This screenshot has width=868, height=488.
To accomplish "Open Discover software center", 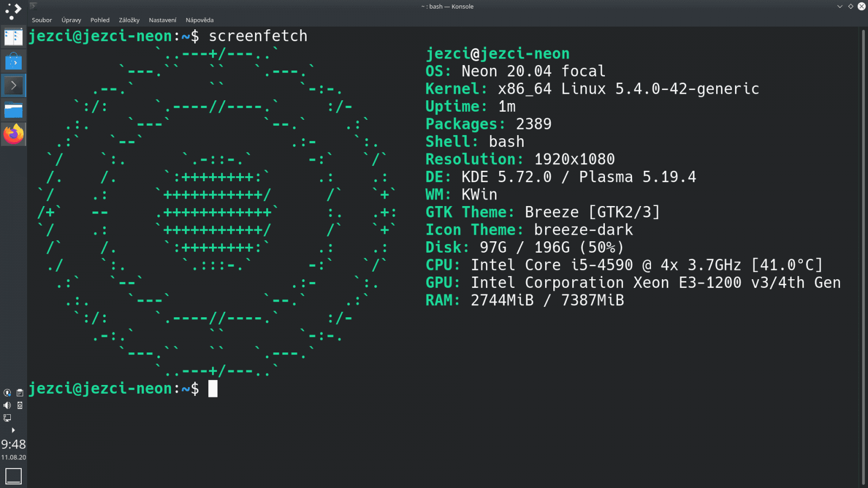I will click(x=13, y=60).
